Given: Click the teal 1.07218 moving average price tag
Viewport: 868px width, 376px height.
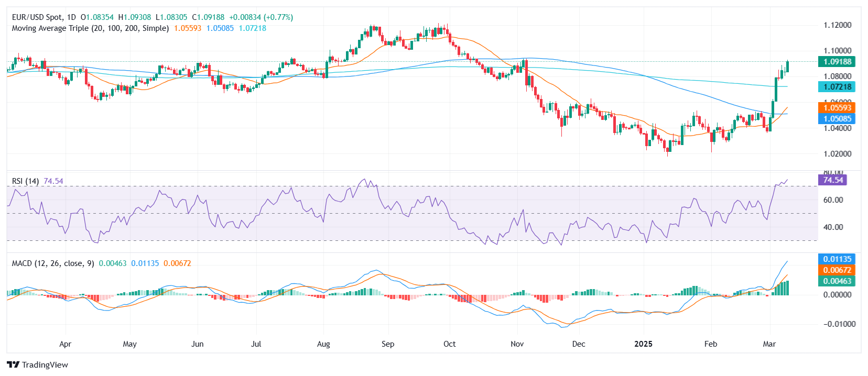Looking at the screenshot, I should click(x=837, y=87).
